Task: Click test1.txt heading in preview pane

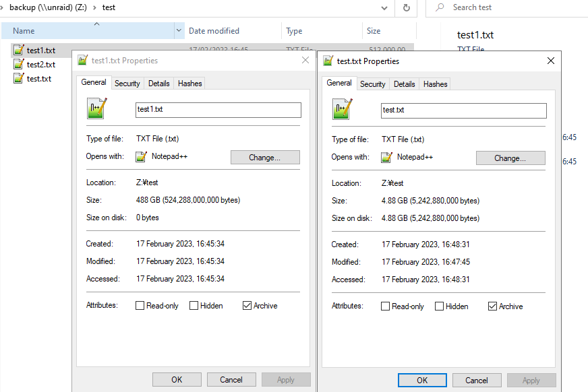Action: click(x=475, y=35)
